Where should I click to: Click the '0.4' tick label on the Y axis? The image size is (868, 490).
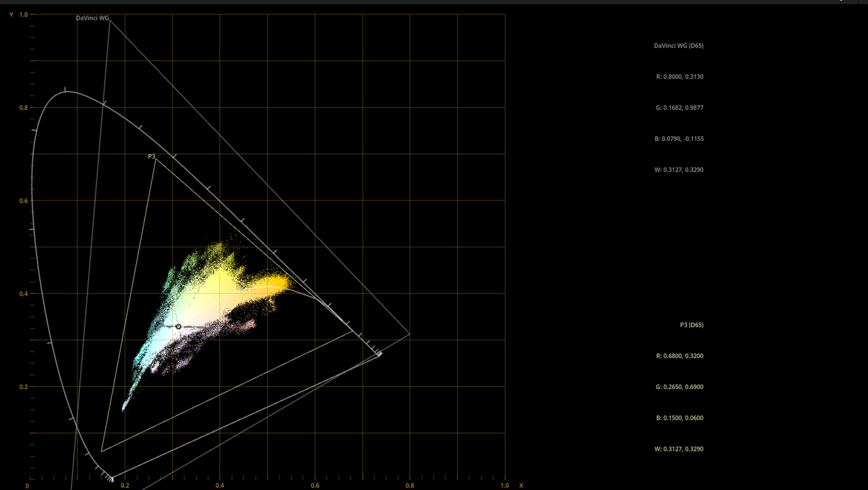tap(23, 293)
